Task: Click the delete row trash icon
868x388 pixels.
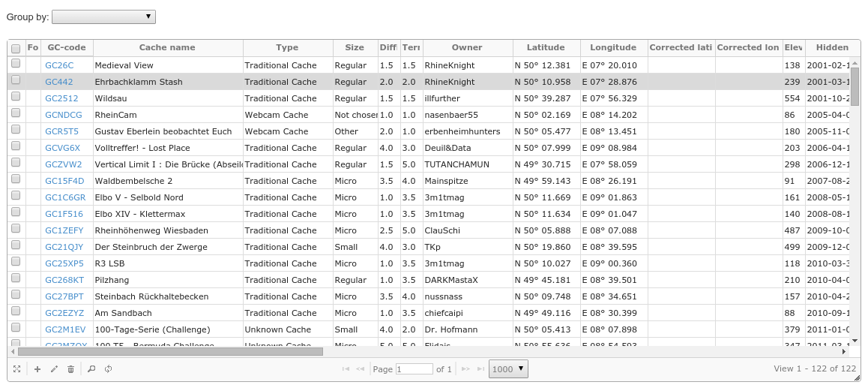Action: (x=70, y=369)
